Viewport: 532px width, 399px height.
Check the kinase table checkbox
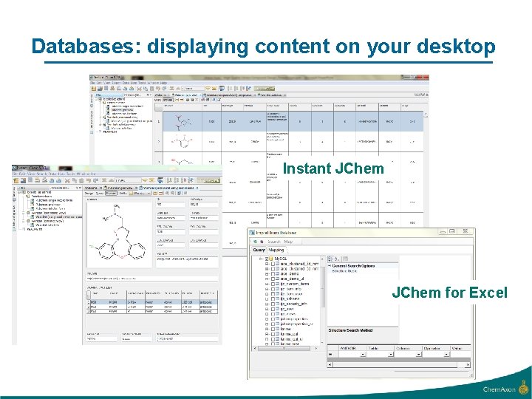pos(273,329)
